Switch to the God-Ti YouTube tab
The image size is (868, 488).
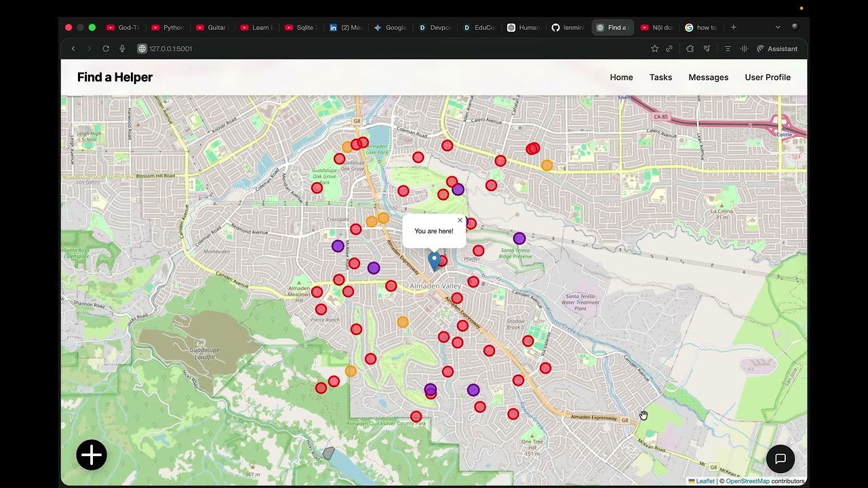pyautogui.click(x=123, y=28)
